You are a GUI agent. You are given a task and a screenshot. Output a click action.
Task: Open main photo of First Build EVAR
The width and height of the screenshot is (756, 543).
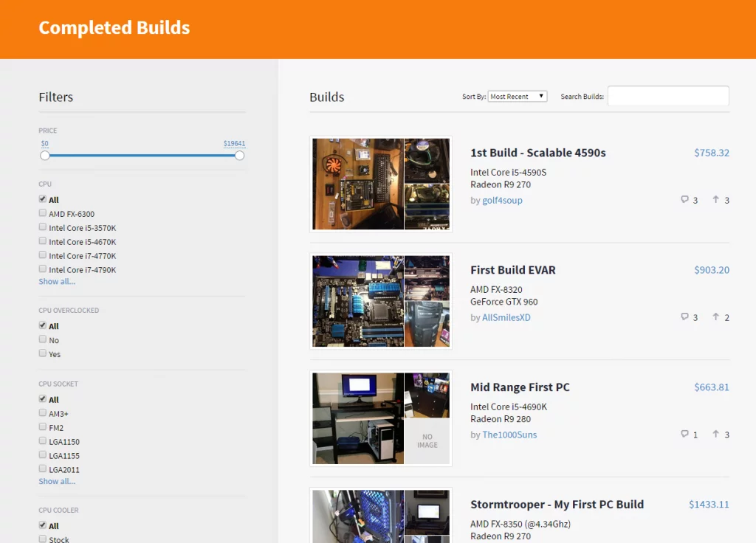point(358,301)
